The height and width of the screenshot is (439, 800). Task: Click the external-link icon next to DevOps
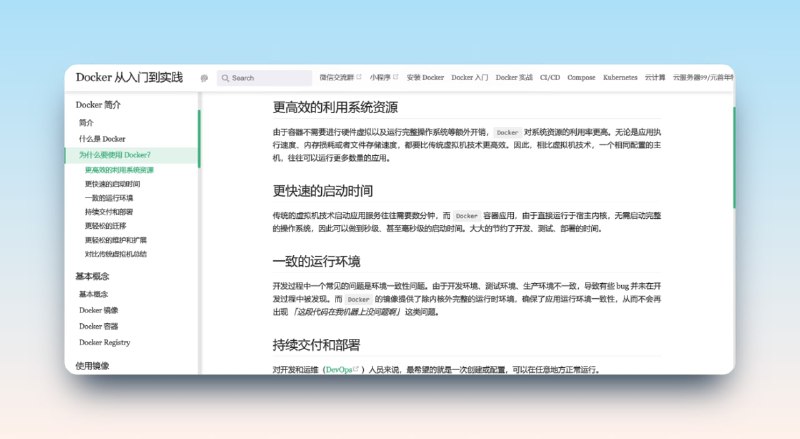(x=356, y=369)
